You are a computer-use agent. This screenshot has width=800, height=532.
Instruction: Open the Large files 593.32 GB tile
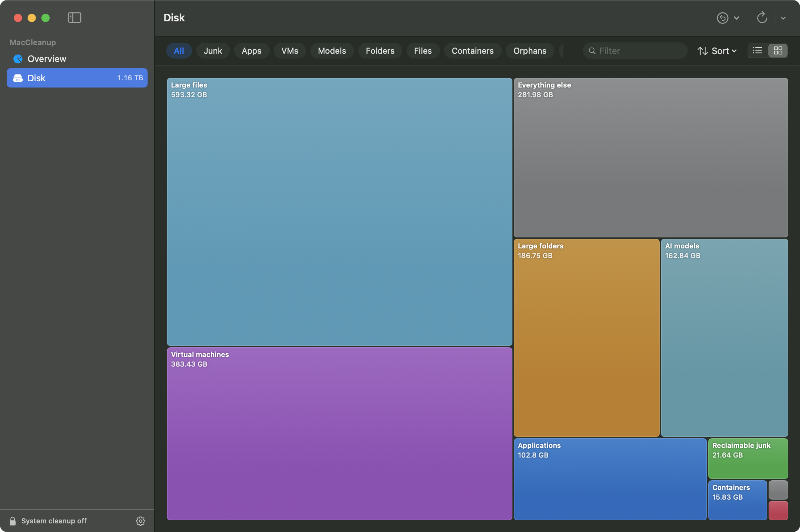(x=340, y=212)
